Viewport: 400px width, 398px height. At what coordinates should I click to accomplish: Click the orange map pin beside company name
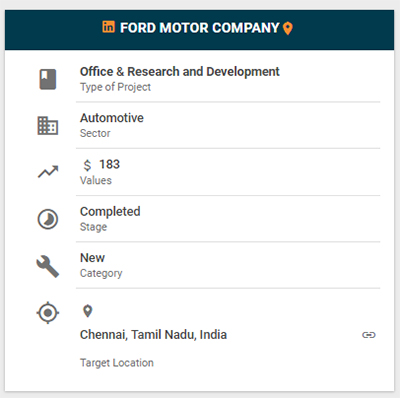point(288,29)
